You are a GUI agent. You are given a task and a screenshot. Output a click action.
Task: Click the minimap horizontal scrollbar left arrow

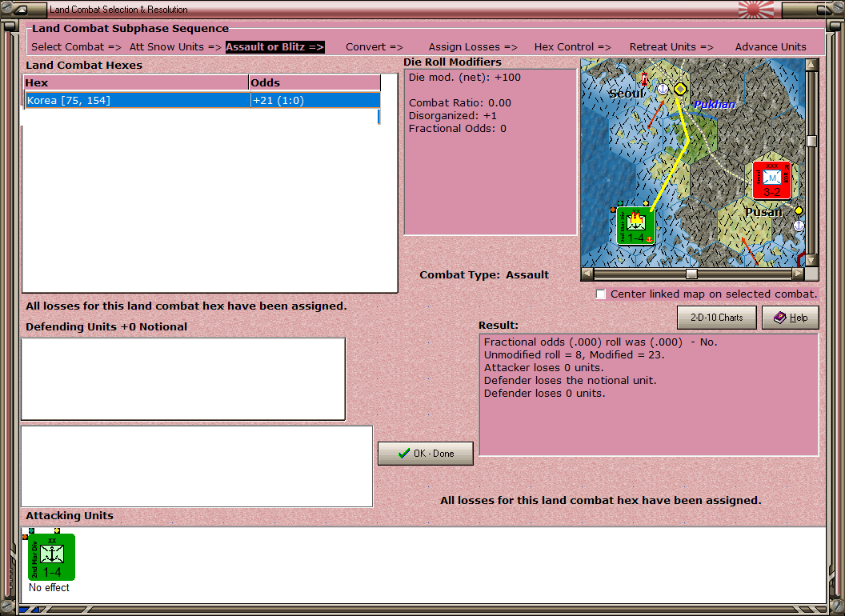coord(587,274)
